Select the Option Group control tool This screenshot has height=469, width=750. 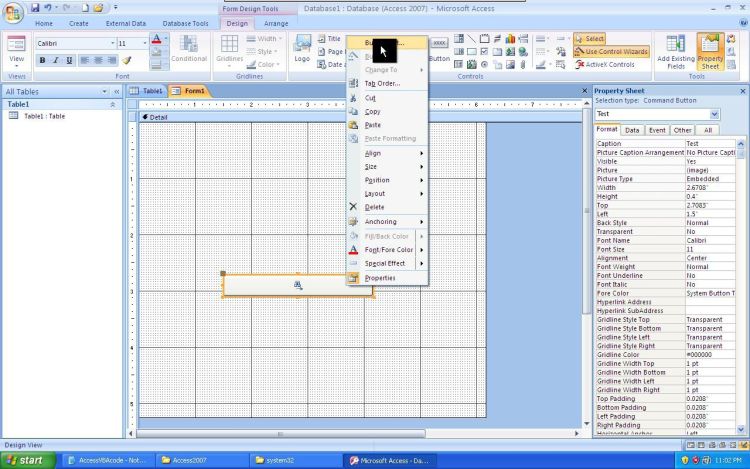[x=485, y=39]
